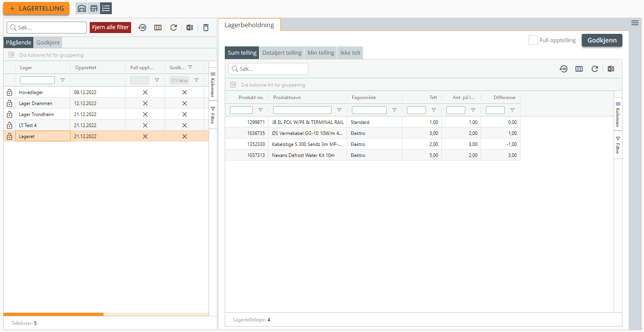Switch to Godkjent tab

pos(48,42)
